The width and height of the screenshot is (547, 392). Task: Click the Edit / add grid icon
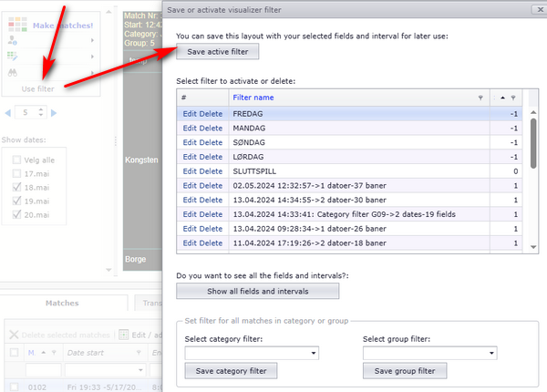coord(123,335)
